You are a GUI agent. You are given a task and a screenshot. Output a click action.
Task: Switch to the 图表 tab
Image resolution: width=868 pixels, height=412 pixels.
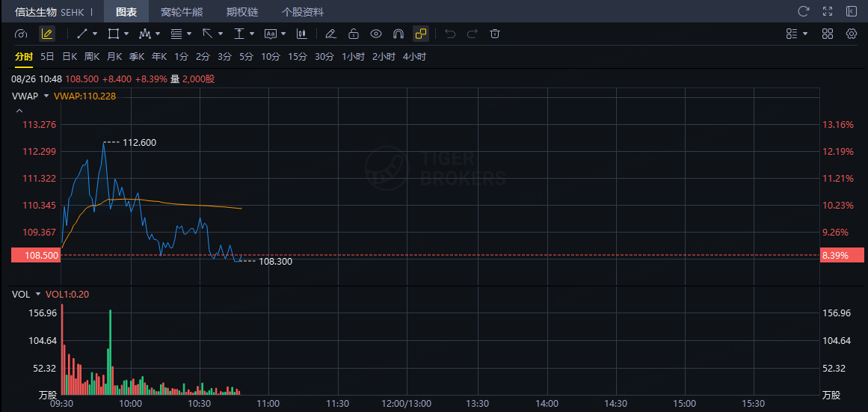pyautogui.click(x=126, y=12)
